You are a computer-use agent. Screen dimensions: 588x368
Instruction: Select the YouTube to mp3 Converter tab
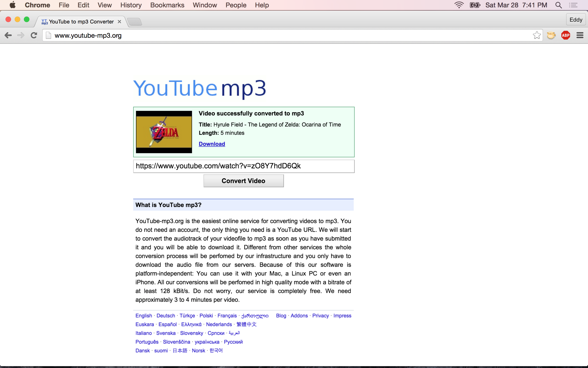coord(81,22)
